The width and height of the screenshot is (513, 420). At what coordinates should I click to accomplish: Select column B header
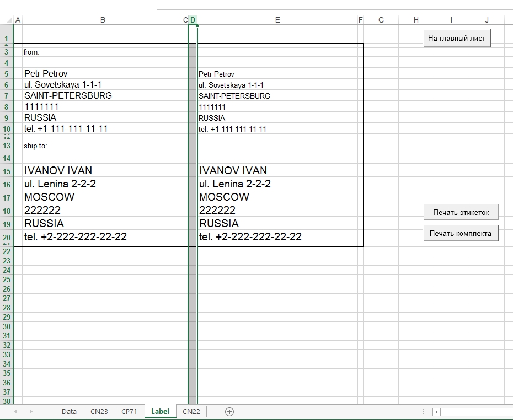[x=103, y=20]
